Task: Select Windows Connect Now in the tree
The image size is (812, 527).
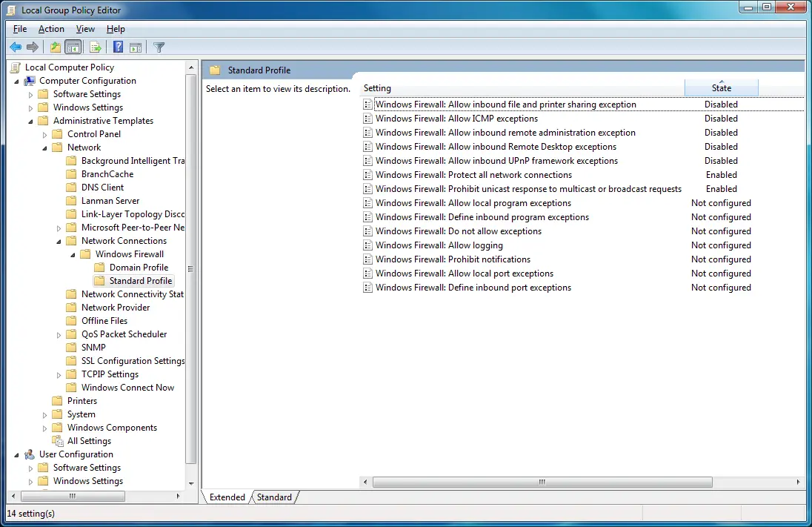Action: click(x=127, y=388)
